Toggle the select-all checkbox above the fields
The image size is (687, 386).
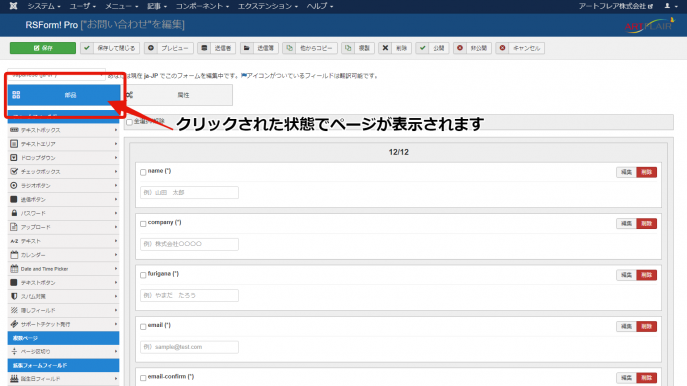[129, 122]
